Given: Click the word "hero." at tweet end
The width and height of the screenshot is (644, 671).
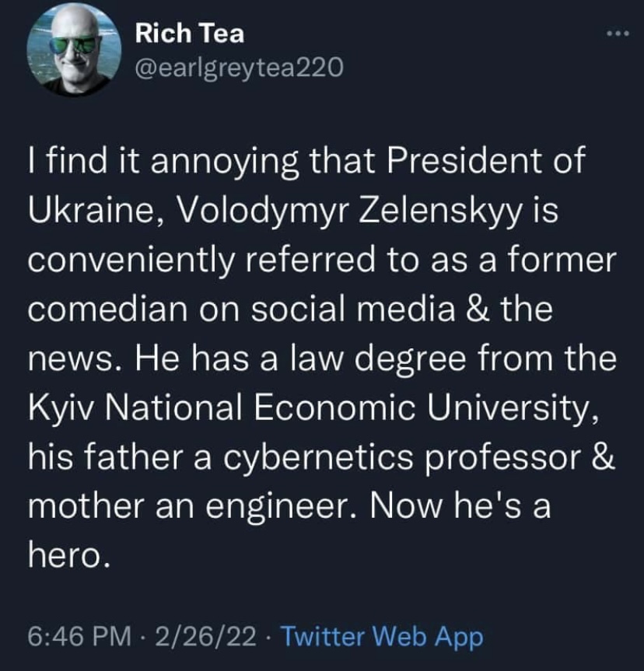Looking at the screenshot, I should [x=65, y=553].
